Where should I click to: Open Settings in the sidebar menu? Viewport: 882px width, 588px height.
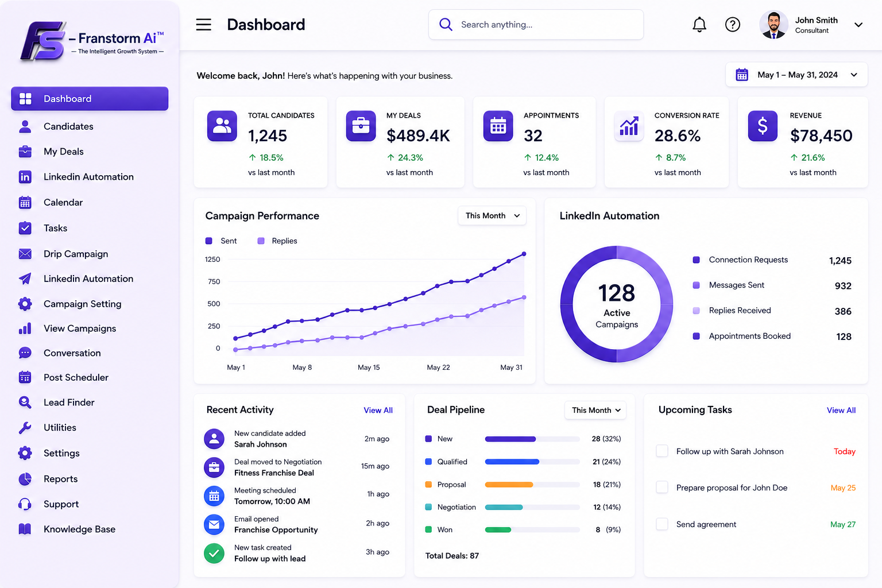pyautogui.click(x=61, y=453)
